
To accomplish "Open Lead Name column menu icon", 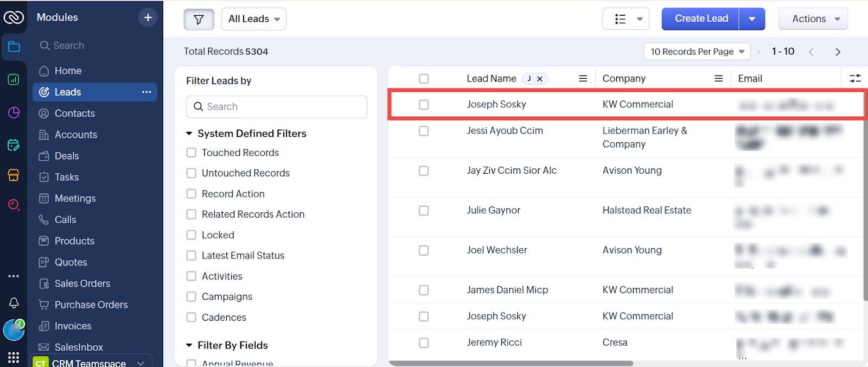I will [583, 79].
